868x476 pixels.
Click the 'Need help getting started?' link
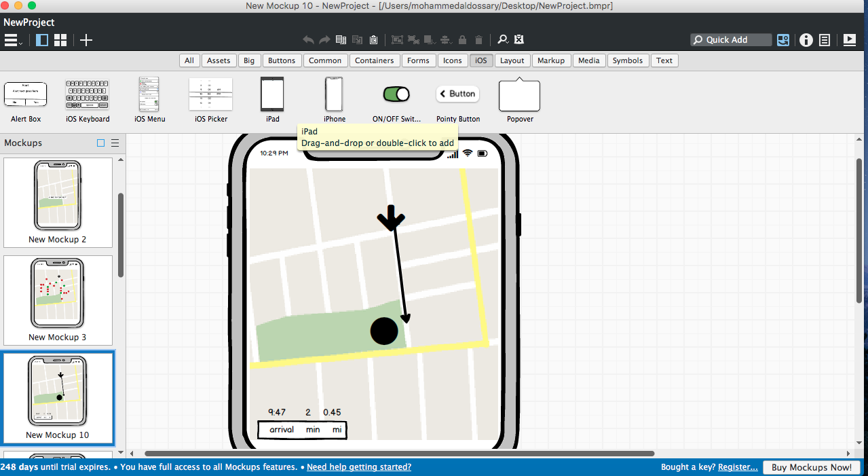point(359,467)
